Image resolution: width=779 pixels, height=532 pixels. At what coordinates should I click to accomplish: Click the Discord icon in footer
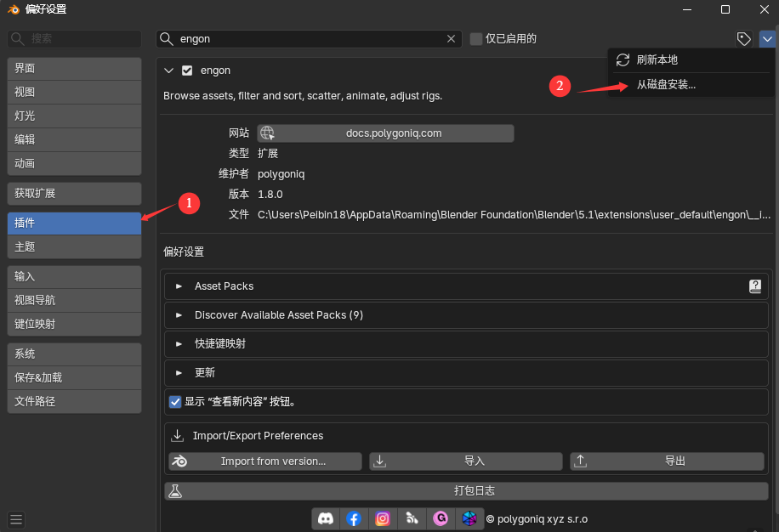326,518
